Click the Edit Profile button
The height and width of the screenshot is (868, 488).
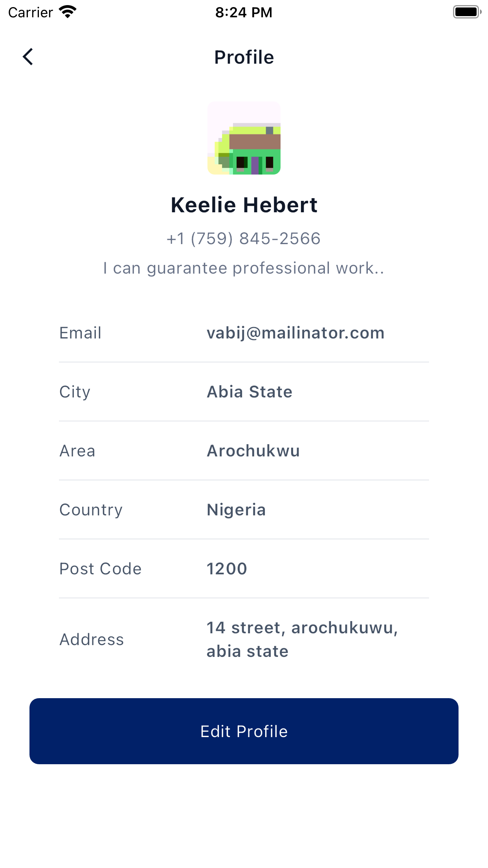tap(244, 731)
